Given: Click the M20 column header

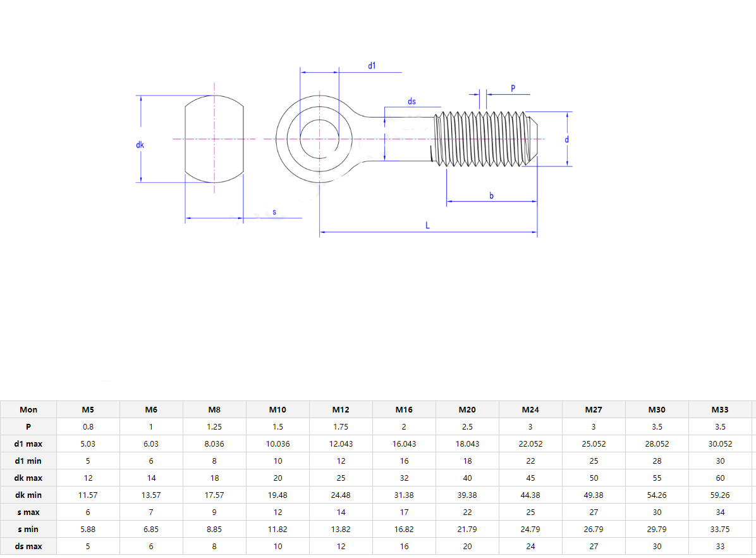Looking at the screenshot, I should point(467,409).
